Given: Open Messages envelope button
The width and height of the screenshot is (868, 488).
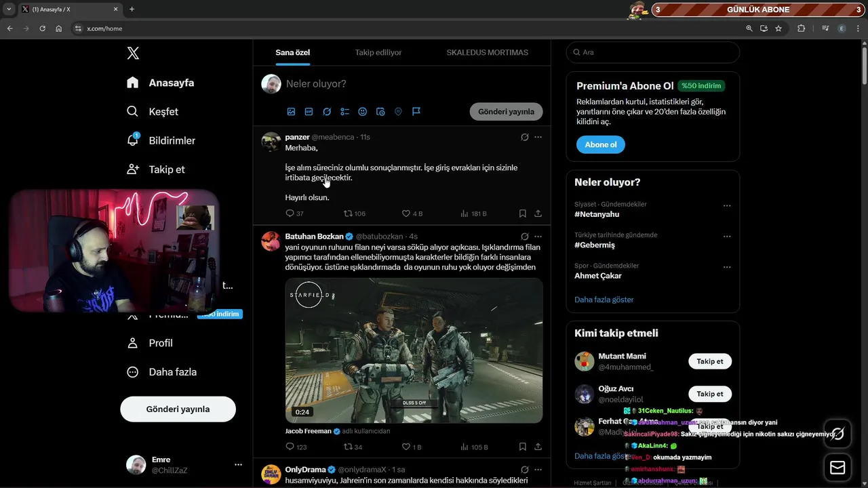Looking at the screenshot, I should click(837, 468).
